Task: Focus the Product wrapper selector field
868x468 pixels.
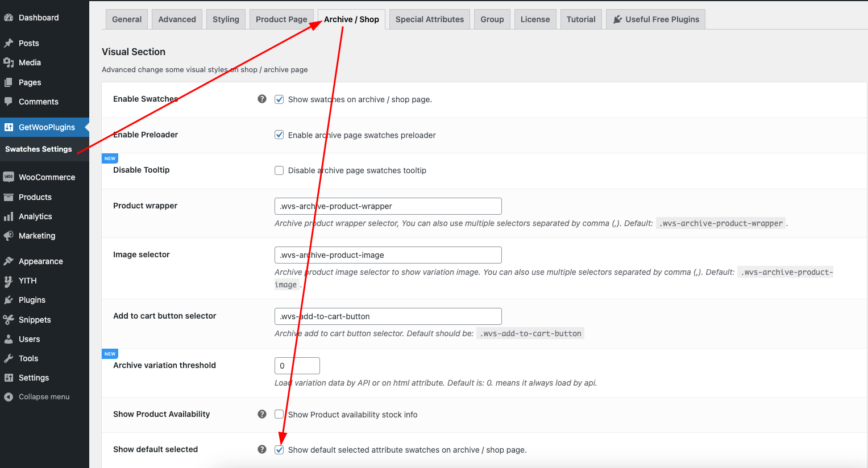Action: coord(388,206)
